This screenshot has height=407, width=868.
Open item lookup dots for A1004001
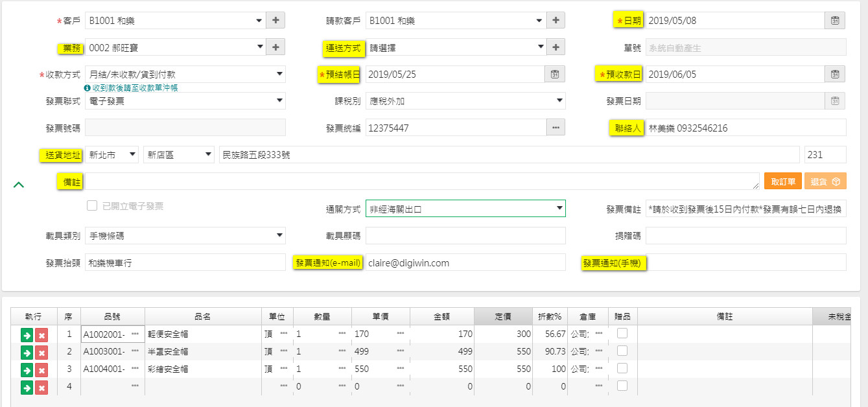click(x=135, y=368)
